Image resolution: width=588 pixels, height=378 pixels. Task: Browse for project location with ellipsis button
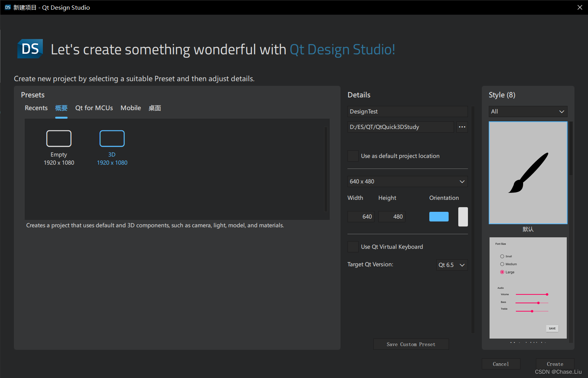(462, 127)
